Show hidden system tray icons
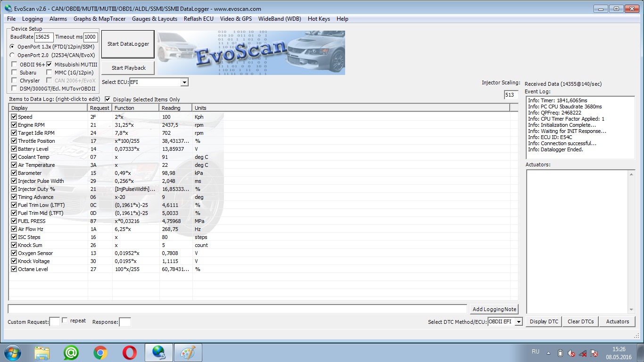 [x=548, y=353]
